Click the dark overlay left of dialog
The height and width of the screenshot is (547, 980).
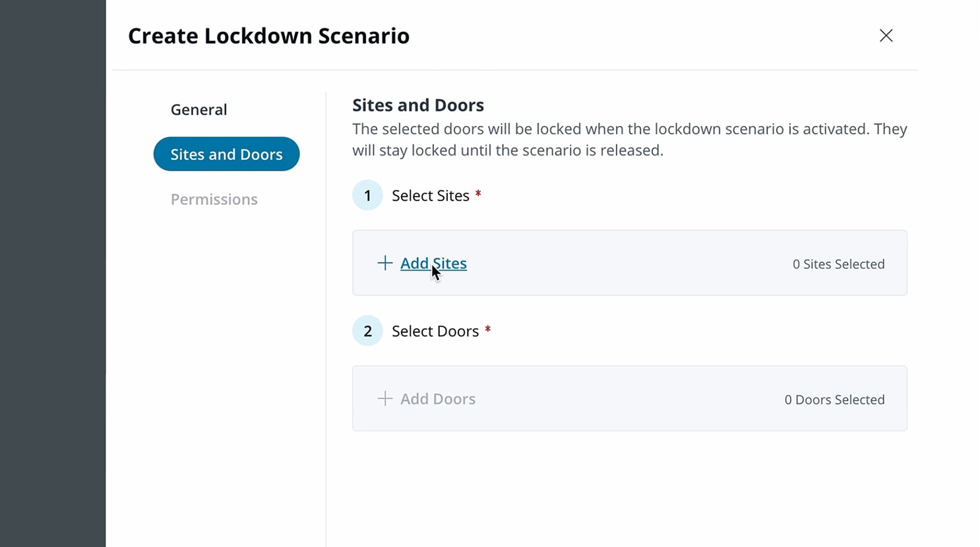(53, 273)
